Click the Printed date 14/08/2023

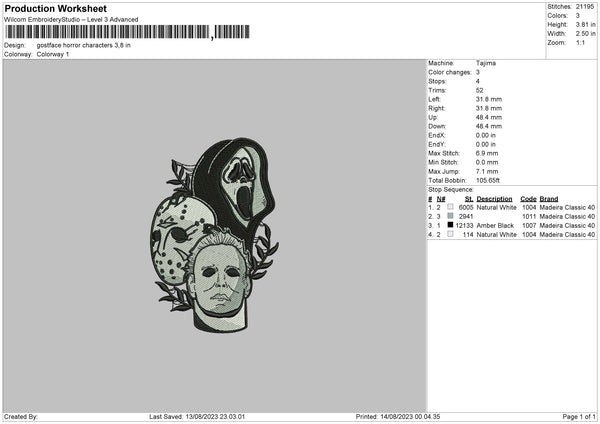[396, 416]
